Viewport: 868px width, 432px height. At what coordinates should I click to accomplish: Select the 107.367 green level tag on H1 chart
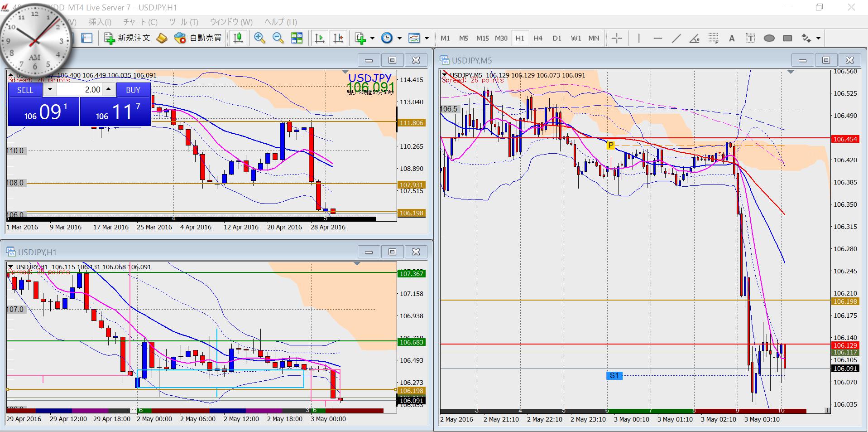point(411,273)
